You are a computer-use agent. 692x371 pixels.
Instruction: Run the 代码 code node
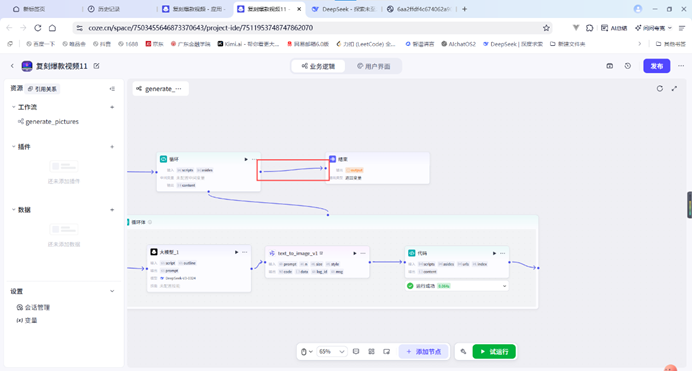pos(494,253)
